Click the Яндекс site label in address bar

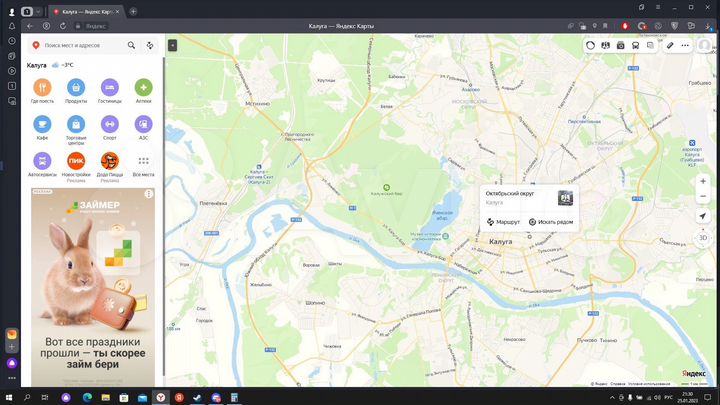pos(96,26)
